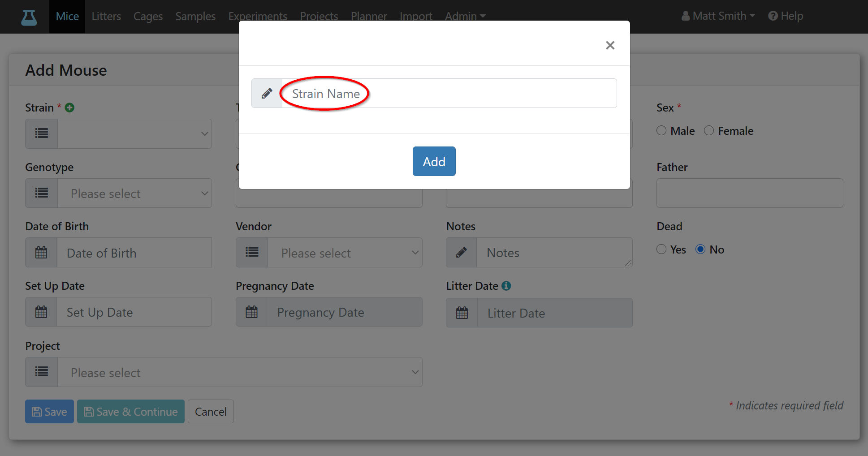
Task: Open the Matt Smith user menu
Action: tap(718, 16)
